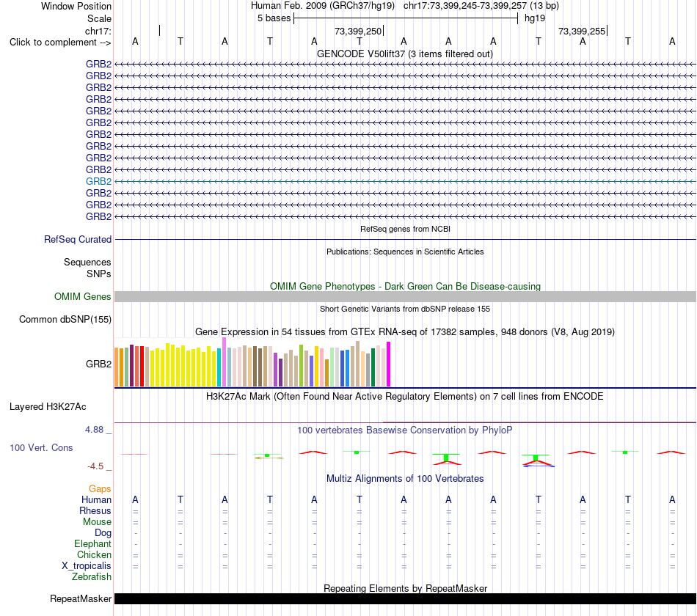This screenshot has width=697, height=616.
Task: Click 'Multiz Alignments of 100 Vertebrates' title
Action: 405,479
